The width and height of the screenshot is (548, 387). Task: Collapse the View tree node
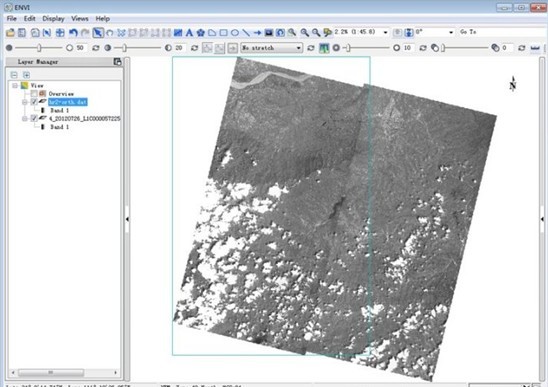point(15,85)
